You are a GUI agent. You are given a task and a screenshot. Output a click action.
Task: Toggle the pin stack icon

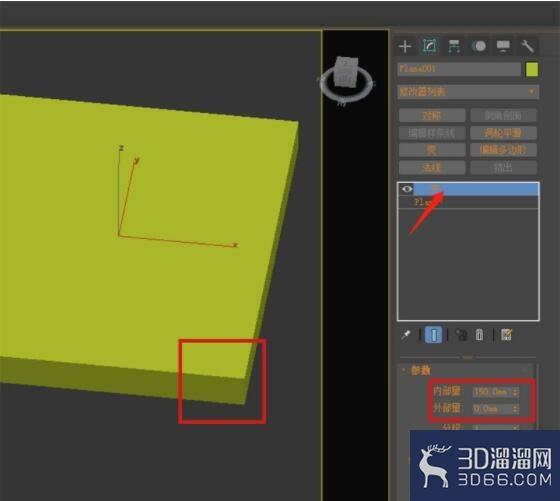tap(406, 335)
